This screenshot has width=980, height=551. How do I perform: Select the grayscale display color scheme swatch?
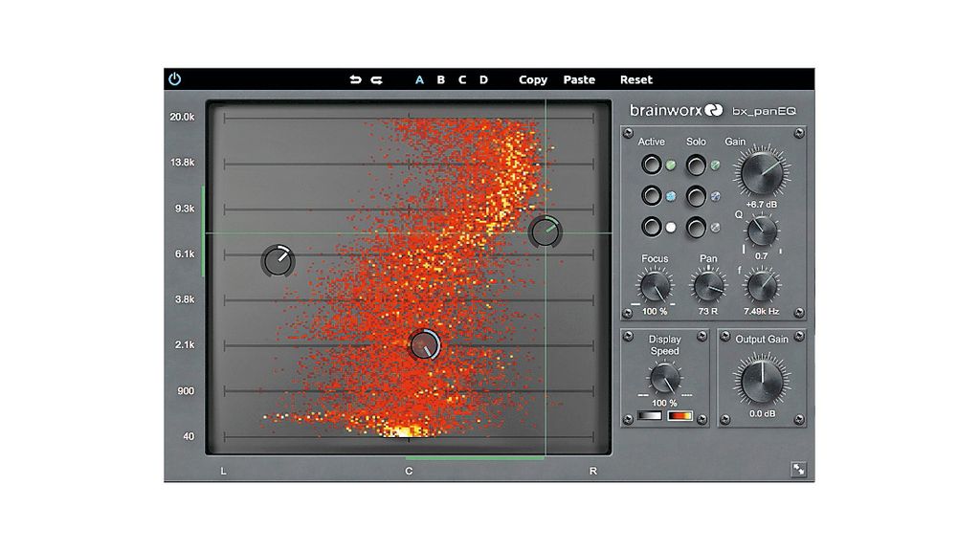[650, 416]
